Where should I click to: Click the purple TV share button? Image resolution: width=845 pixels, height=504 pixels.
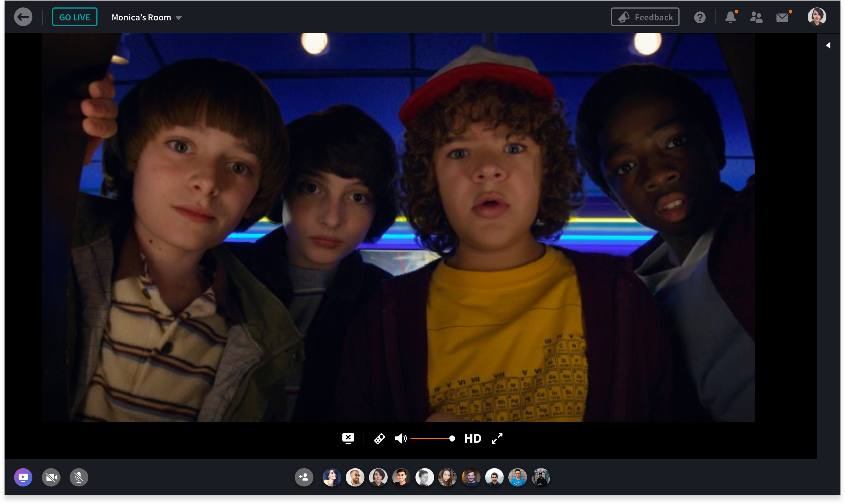pos(23,477)
